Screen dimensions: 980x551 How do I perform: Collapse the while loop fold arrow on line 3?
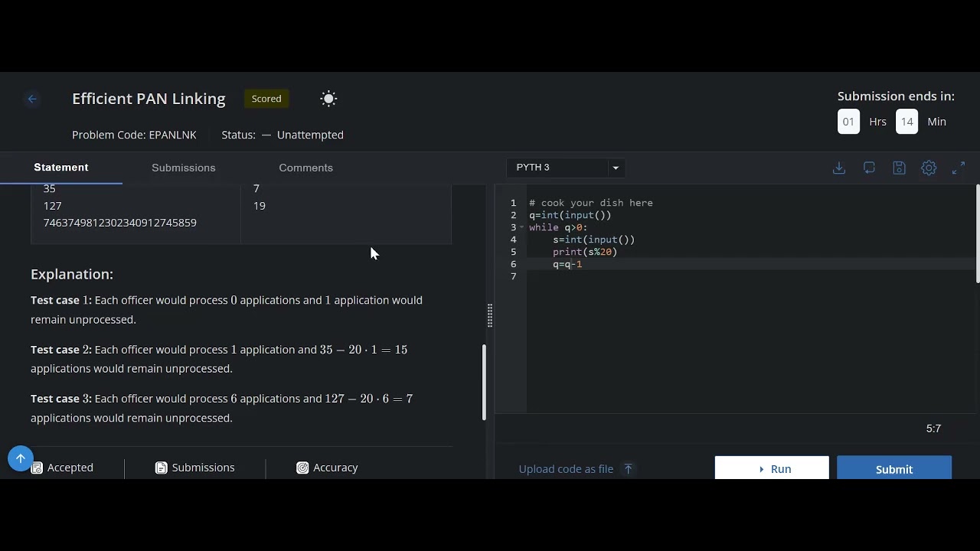tap(522, 227)
